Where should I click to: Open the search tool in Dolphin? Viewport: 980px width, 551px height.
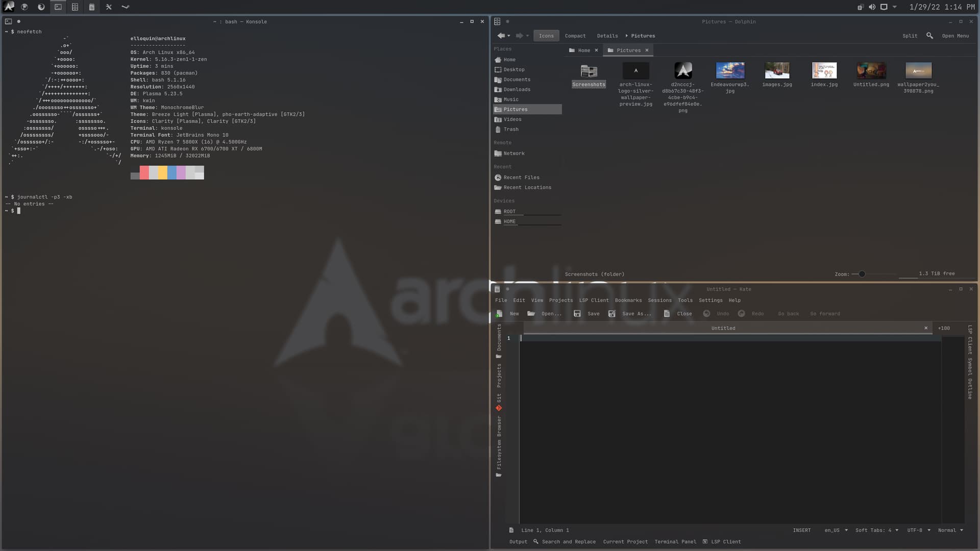click(x=929, y=35)
